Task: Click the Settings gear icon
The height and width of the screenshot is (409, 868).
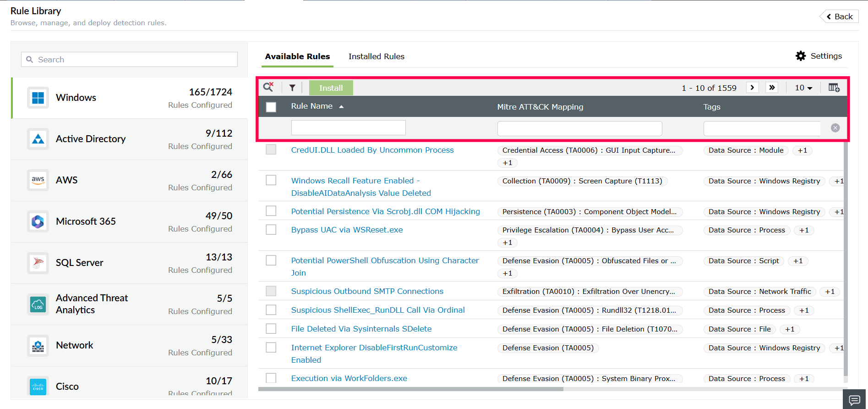Action: click(x=801, y=56)
